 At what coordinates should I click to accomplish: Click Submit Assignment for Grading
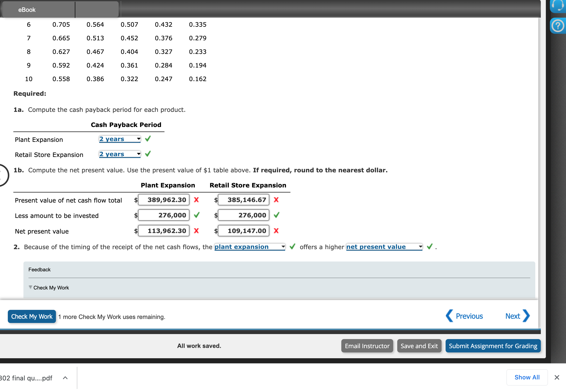point(492,346)
